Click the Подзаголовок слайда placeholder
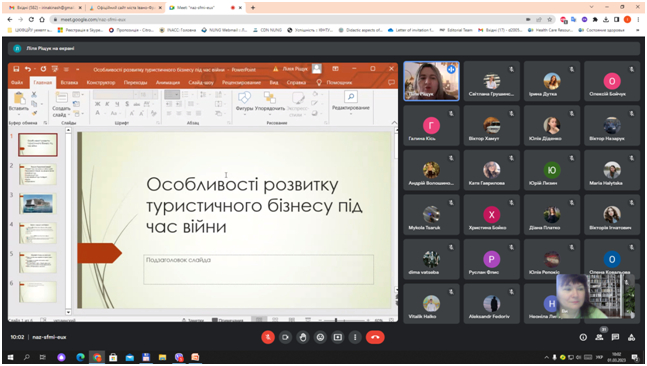The image size is (647, 366). click(x=258, y=269)
